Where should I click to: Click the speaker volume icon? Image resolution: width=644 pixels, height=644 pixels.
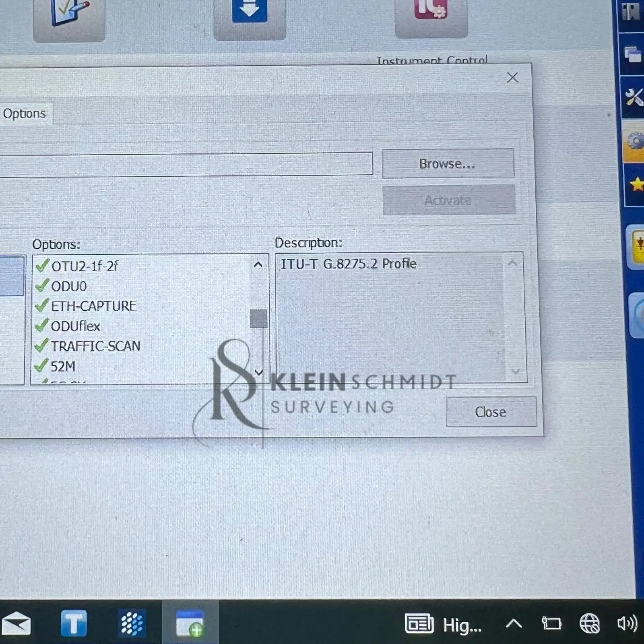(x=627, y=623)
